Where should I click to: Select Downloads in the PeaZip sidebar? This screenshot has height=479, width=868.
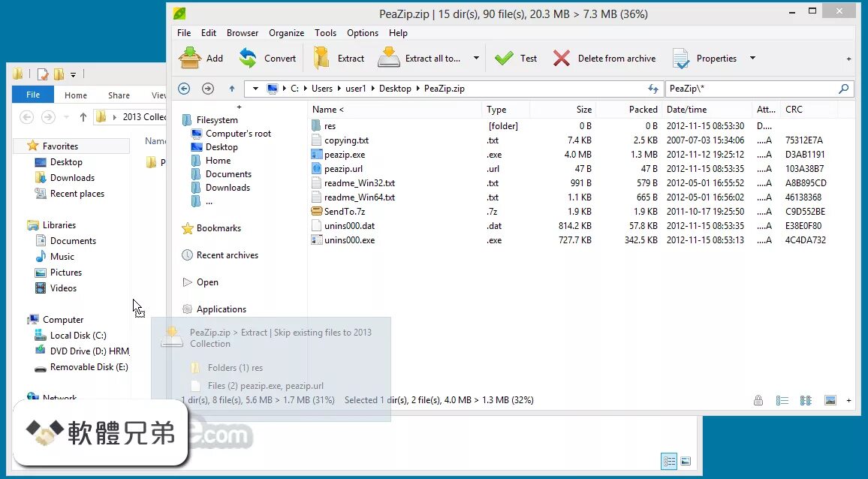tap(228, 187)
